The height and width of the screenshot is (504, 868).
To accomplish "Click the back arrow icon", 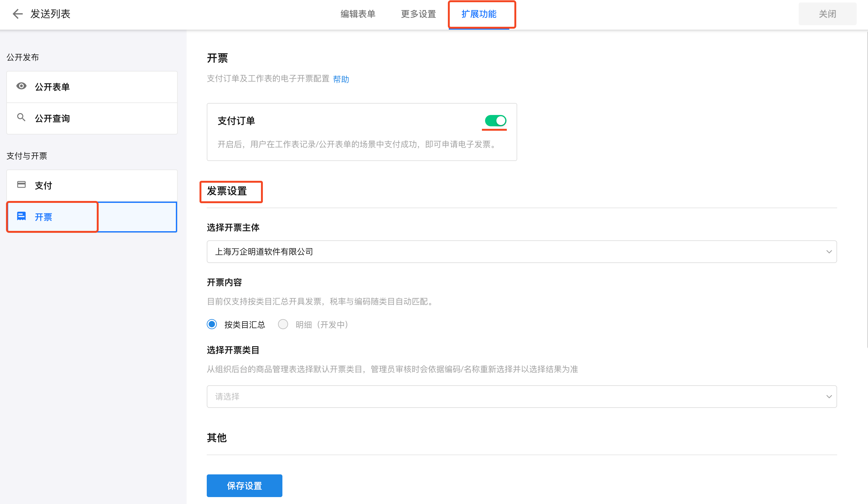I will click(17, 14).
